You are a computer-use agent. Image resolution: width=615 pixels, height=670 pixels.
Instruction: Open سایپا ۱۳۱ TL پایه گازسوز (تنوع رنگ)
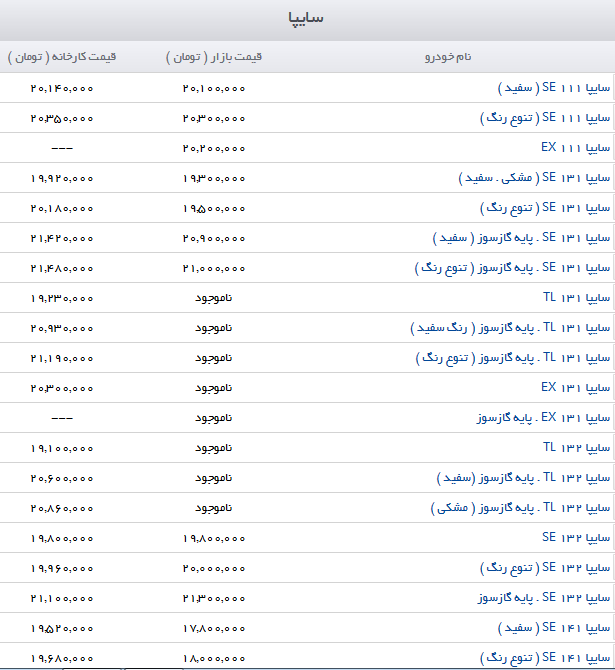pos(513,358)
